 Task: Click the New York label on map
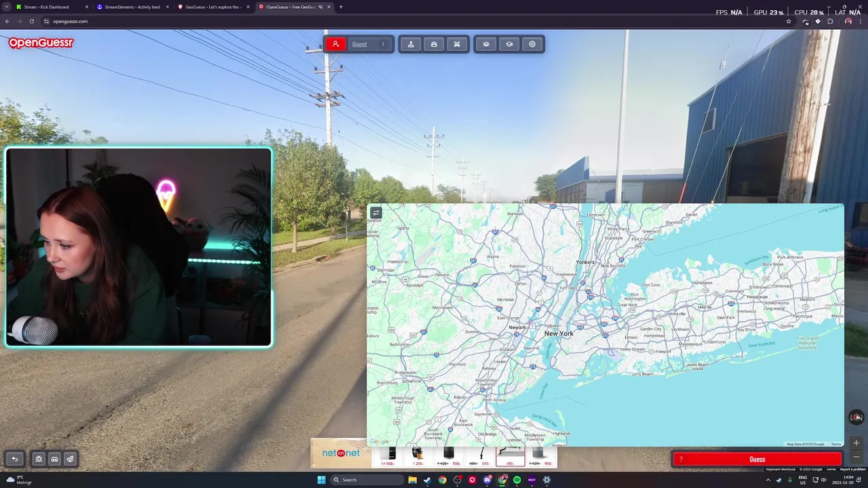(559, 333)
